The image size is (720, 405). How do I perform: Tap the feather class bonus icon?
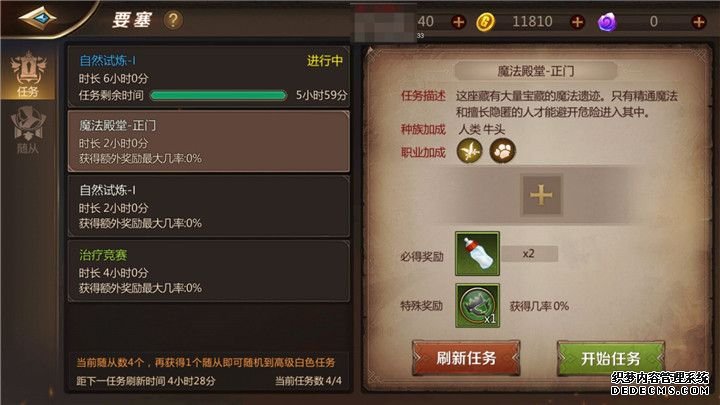coord(469,151)
